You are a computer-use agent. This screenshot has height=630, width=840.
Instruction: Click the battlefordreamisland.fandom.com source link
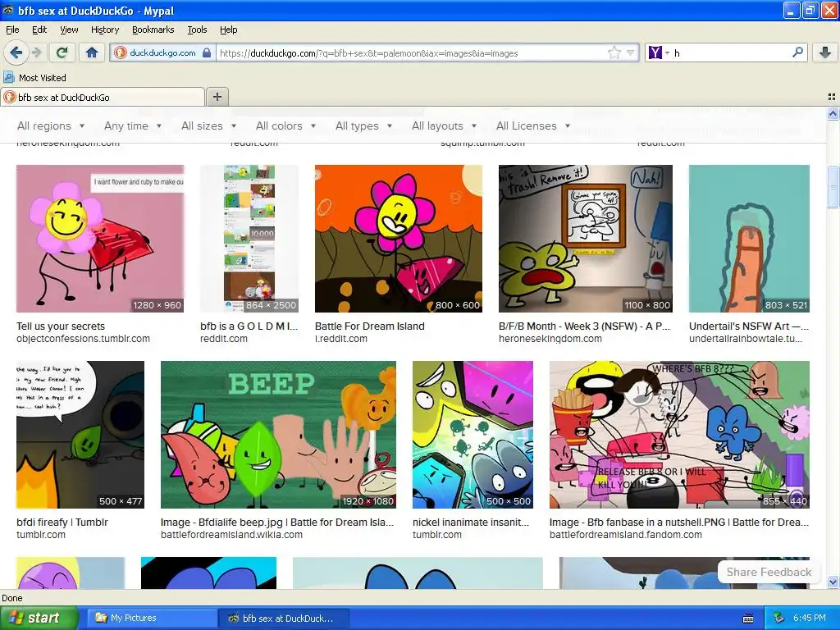pos(626,535)
